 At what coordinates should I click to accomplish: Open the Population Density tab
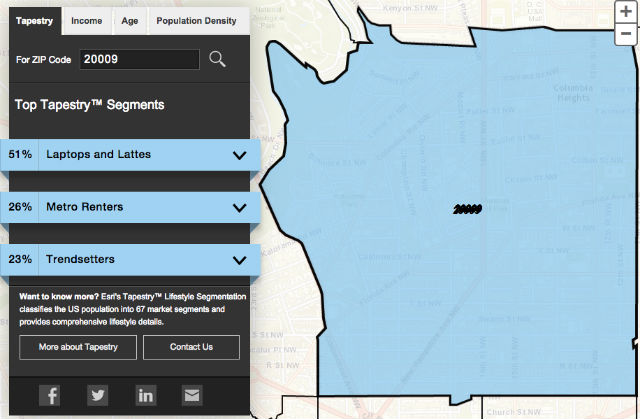point(196,21)
